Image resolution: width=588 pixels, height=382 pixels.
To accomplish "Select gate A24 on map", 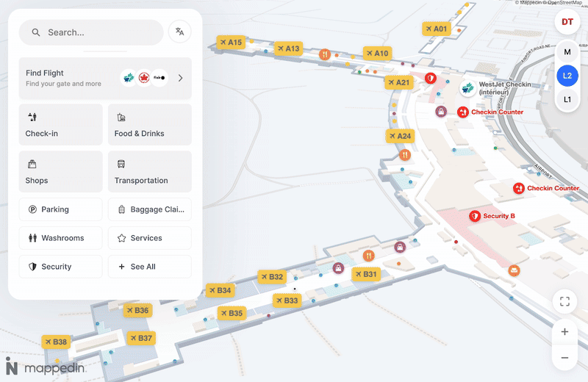I will (x=400, y=136).
